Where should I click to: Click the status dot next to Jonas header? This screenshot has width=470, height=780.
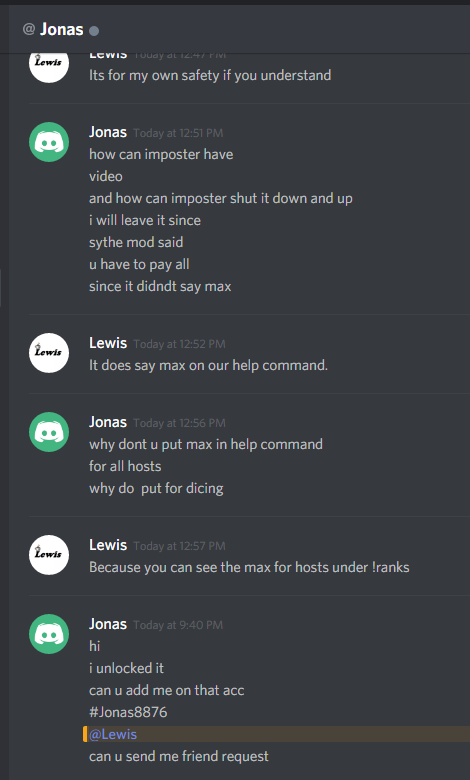pos(94,31)
